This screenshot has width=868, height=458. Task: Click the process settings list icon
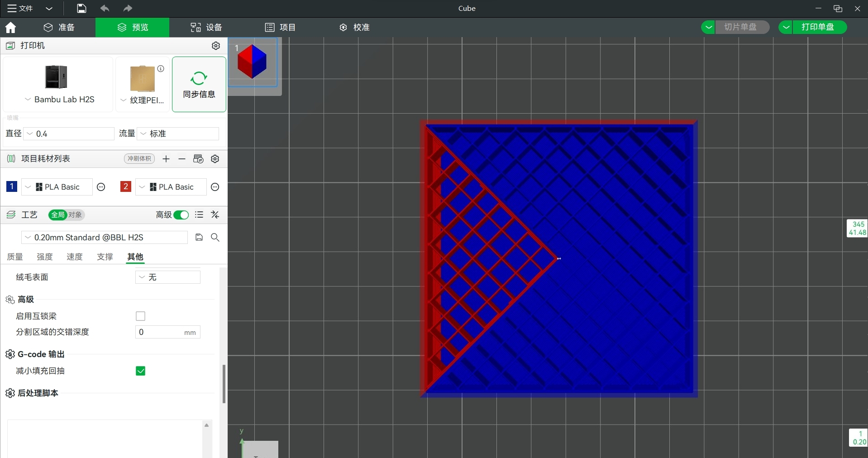[x=199, y=215]
